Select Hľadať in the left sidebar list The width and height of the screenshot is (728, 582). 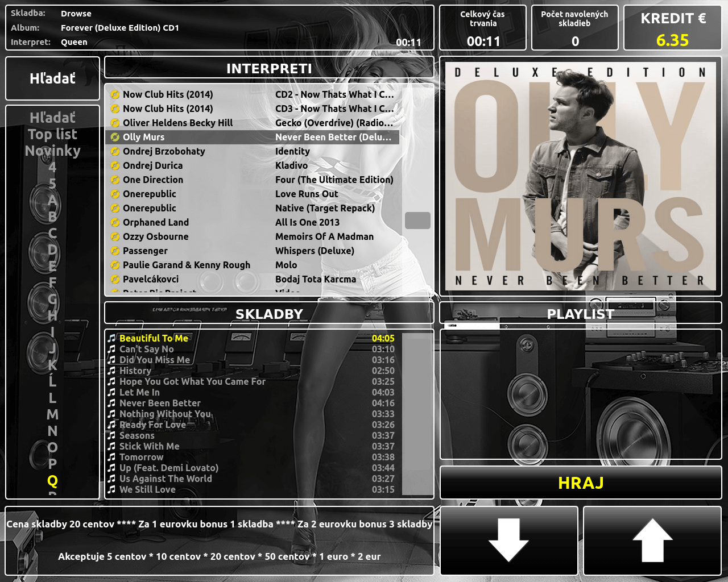click(52, 118)
